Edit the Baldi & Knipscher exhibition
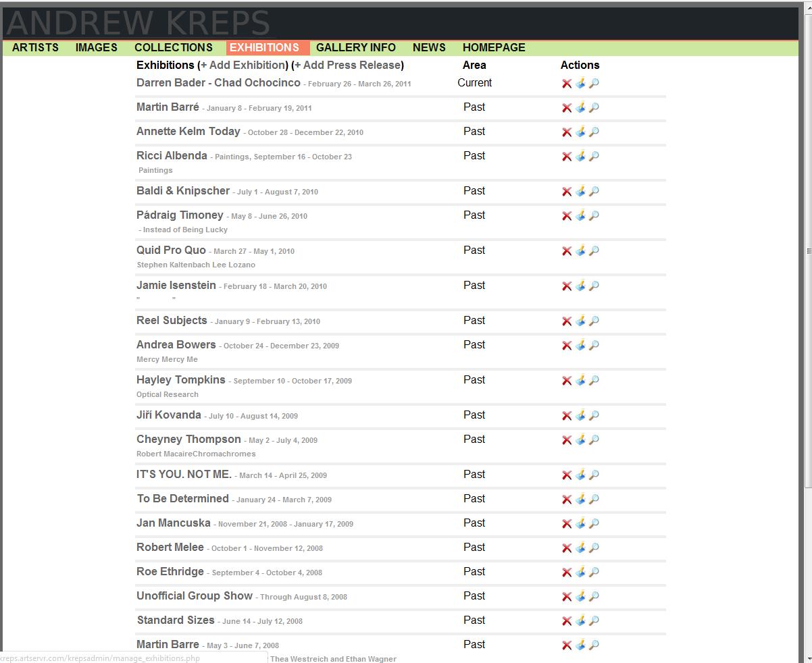 pyautogui.click(x=580, y=192)
